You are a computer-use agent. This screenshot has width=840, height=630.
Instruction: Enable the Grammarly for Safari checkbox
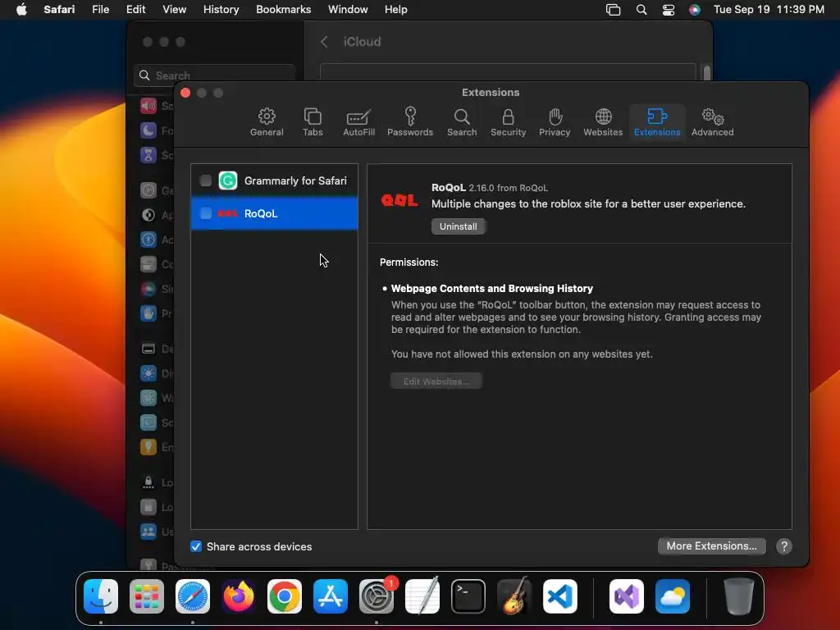pyautogui.click(x=205, y=180)
